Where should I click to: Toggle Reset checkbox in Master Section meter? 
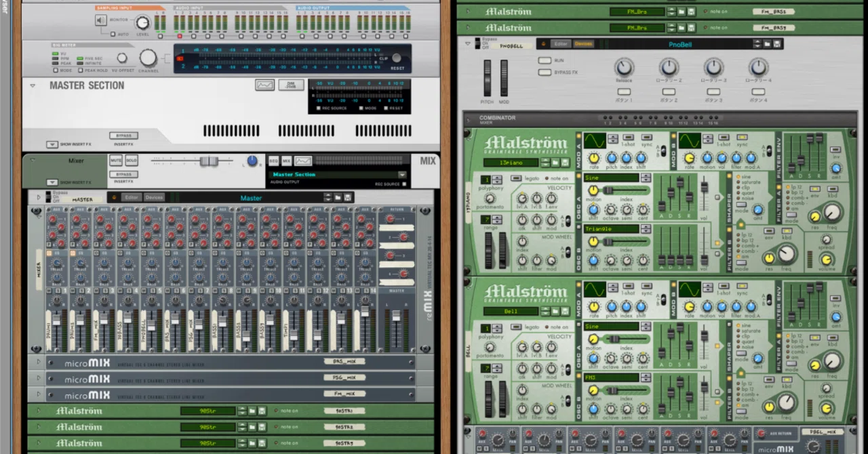click(386, 108)
